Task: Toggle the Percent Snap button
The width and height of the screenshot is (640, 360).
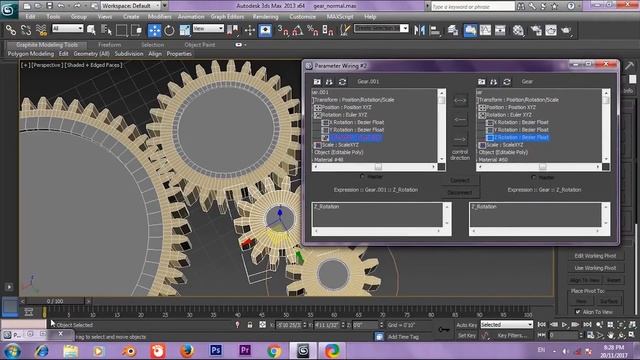Action: [313, 30]
